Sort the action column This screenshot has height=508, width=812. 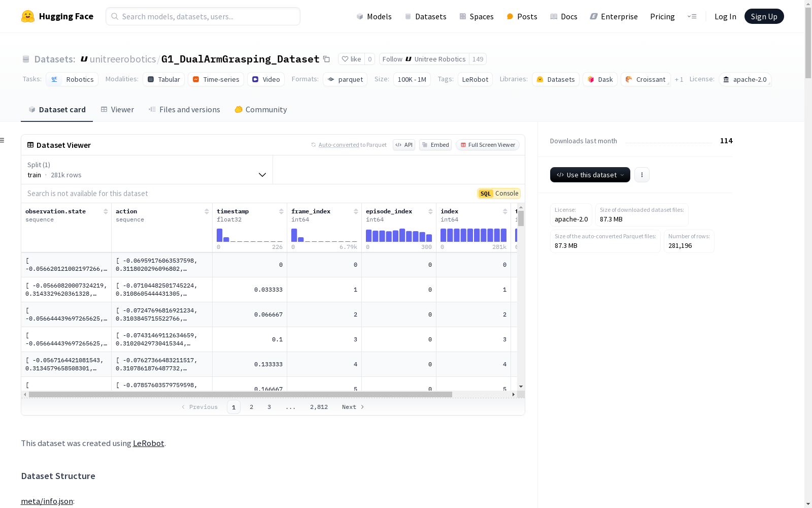pos(207,211)
